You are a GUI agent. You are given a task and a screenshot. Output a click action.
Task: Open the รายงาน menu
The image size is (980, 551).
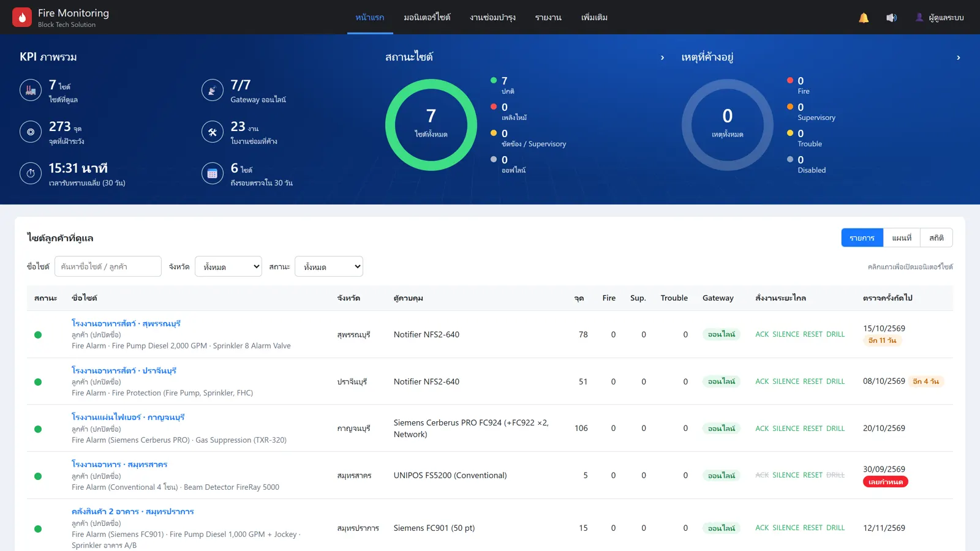[548, 17]
